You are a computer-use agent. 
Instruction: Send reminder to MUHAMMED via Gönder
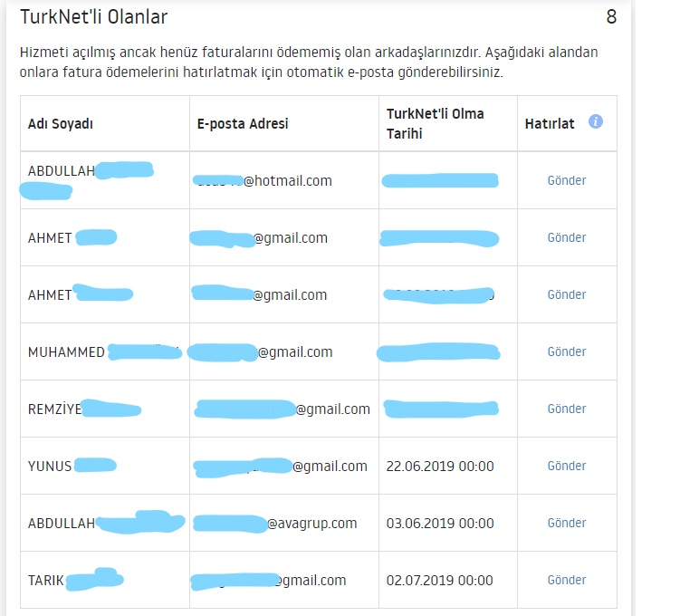567,351
